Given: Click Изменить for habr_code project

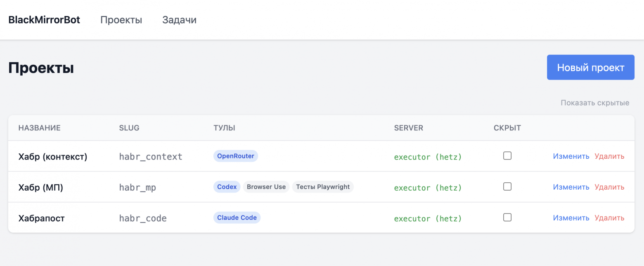Looking at the screenshot, I should tap(571, 218).
